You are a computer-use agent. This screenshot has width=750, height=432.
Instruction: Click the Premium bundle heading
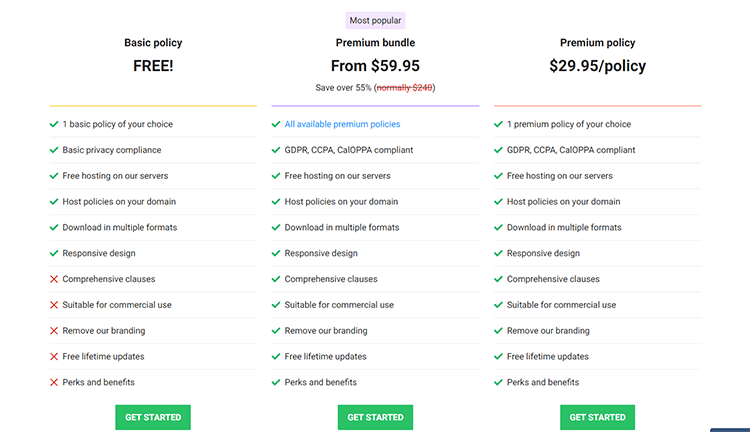[375, 43]
